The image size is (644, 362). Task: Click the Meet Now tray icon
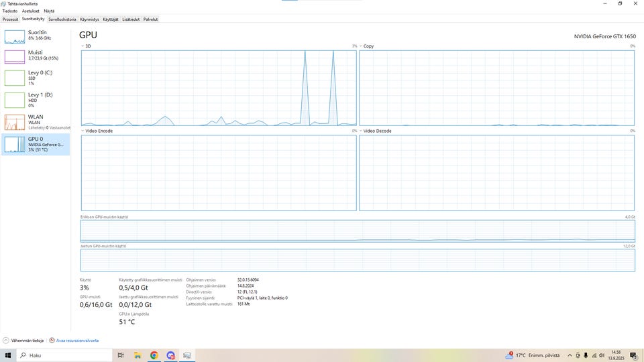[x=578, y=355]
